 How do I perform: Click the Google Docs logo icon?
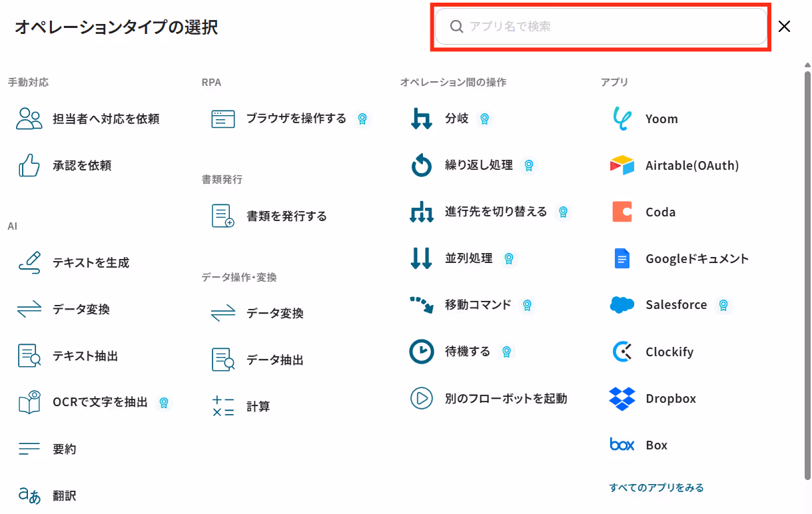(x=622, y=258)
